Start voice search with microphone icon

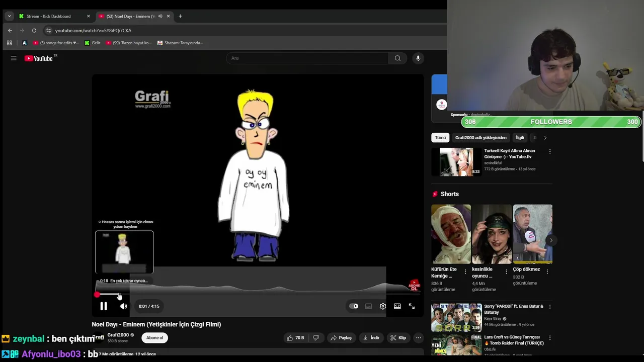(x=418, y=58)
